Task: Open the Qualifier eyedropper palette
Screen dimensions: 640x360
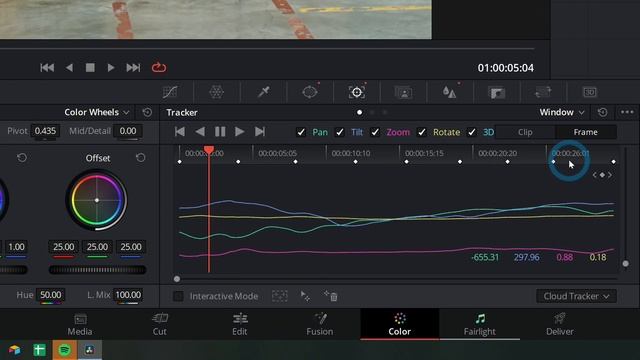Action: [x=263, y=92]
